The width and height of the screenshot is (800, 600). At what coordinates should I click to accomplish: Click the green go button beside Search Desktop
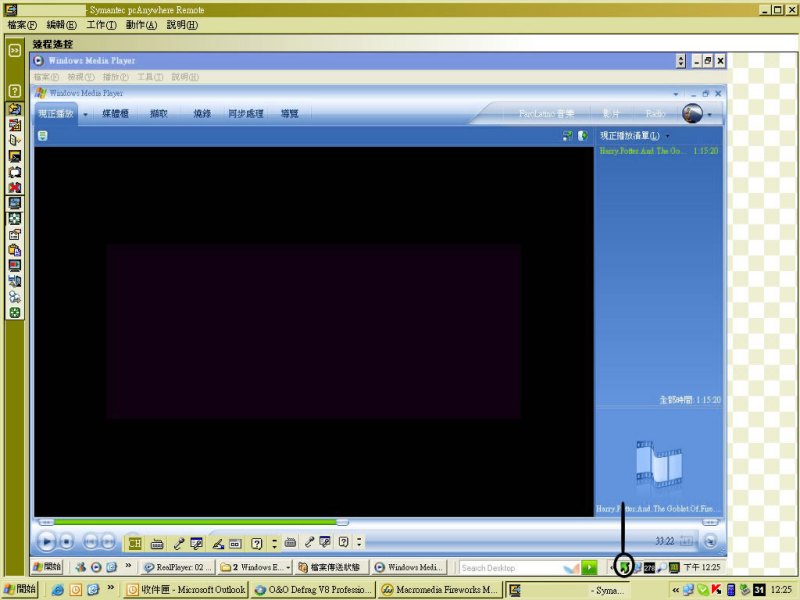(589, 567)
